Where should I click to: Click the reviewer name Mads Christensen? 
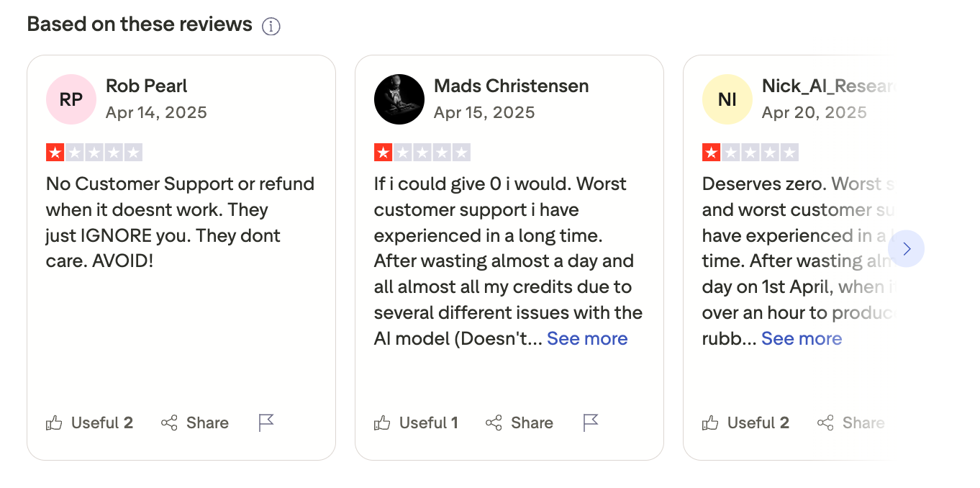tap(511, 86)
